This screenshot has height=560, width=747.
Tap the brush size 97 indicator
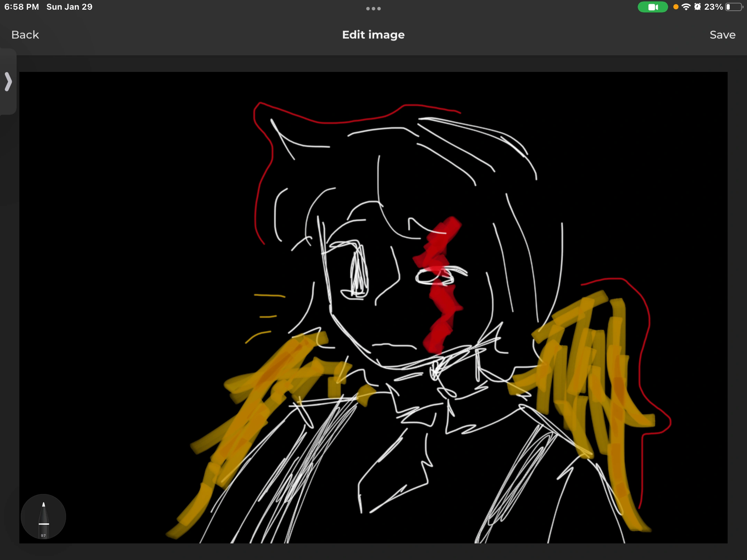point(43,535)
